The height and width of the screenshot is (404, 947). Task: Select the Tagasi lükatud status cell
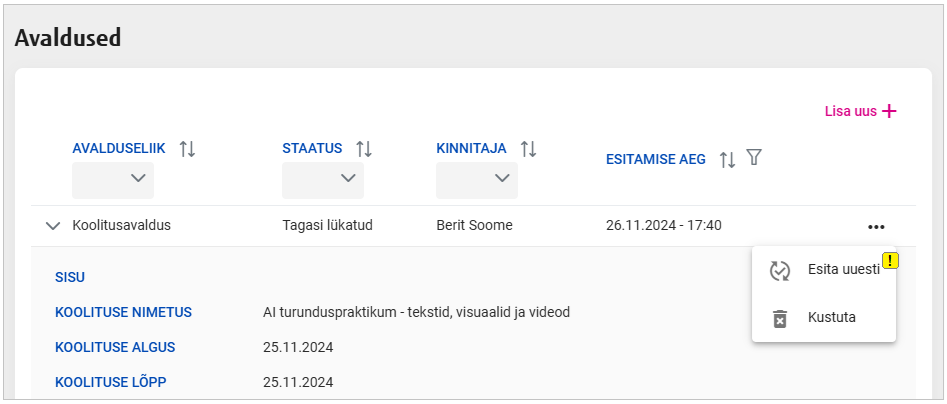(x=327, y=226)
